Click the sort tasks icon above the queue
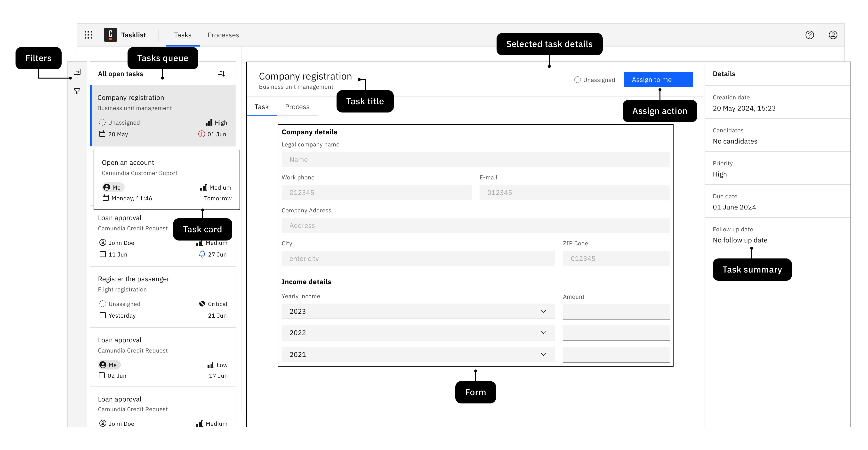The width and height of the screenshot is (868, 450). (x=222, y=73)
